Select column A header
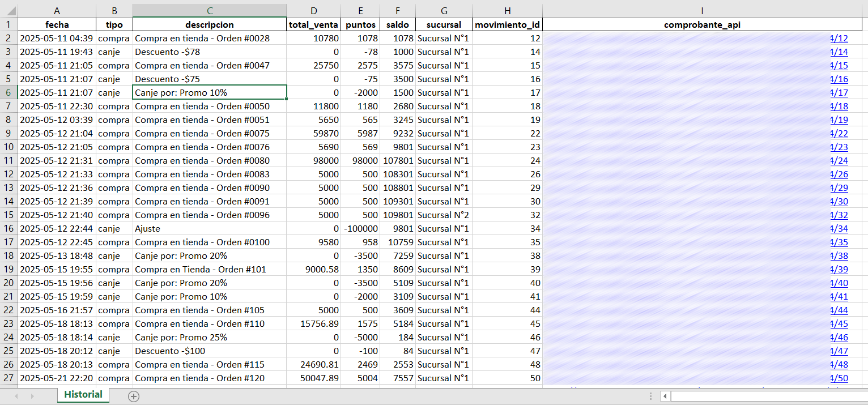The width and height of the screenshot is (868, 405). (57, 11)
